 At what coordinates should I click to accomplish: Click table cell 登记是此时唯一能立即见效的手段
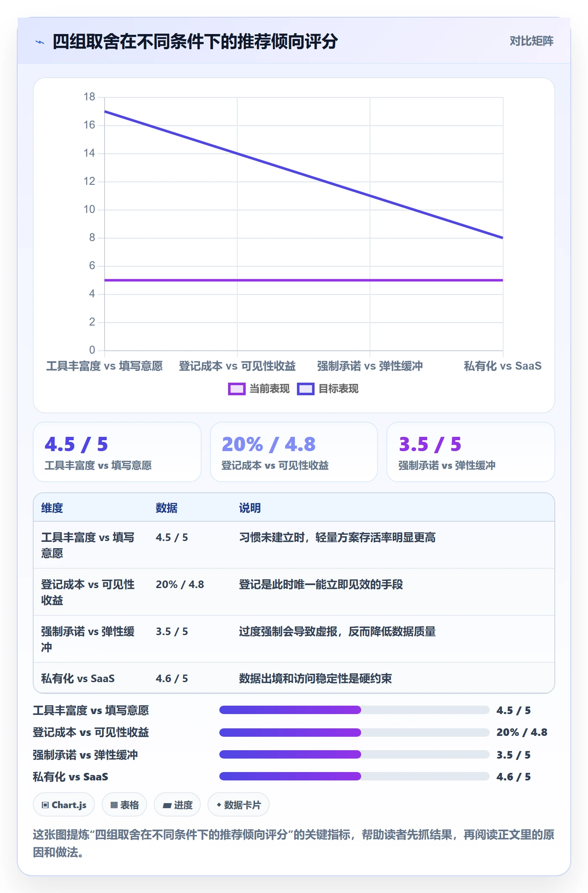[321, 585]
